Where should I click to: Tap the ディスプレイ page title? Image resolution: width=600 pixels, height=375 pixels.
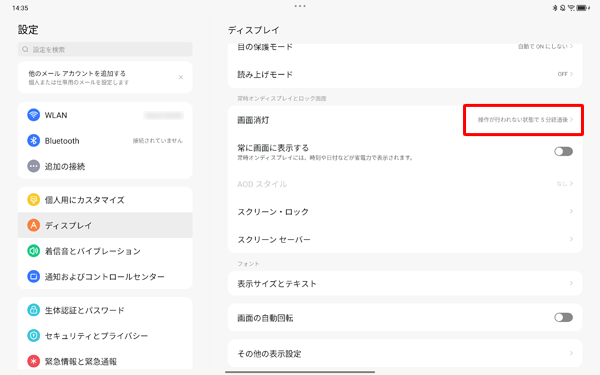point(253,30)
